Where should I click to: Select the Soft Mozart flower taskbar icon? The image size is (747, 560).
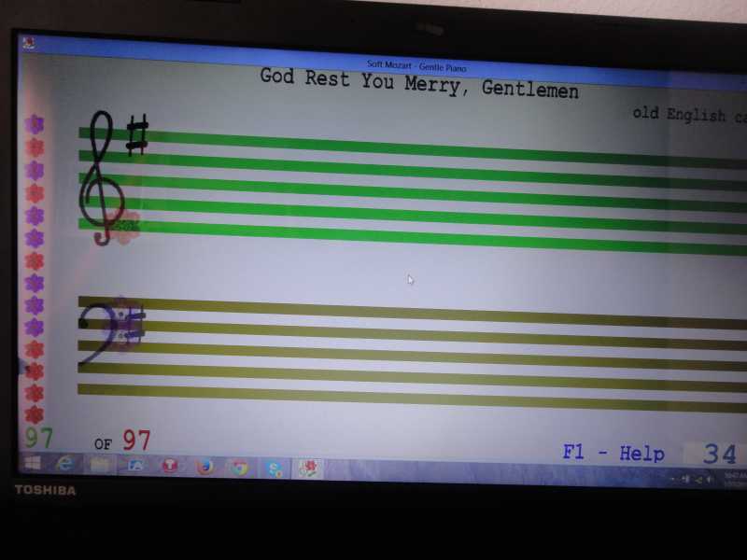coord(309,469)
